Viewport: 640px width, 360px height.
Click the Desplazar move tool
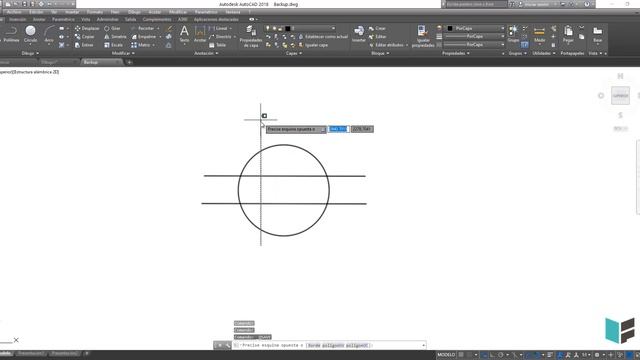coord(87,28)
